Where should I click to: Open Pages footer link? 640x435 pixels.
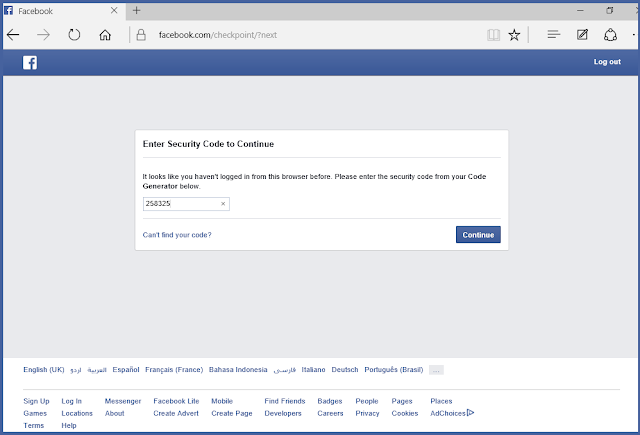(x=402, y=401)
